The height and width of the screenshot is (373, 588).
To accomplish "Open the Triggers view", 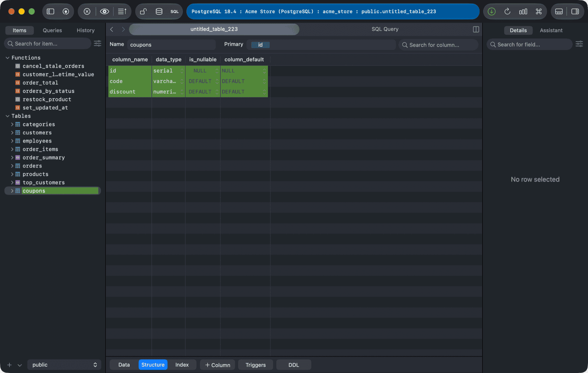I will [255, 365].
